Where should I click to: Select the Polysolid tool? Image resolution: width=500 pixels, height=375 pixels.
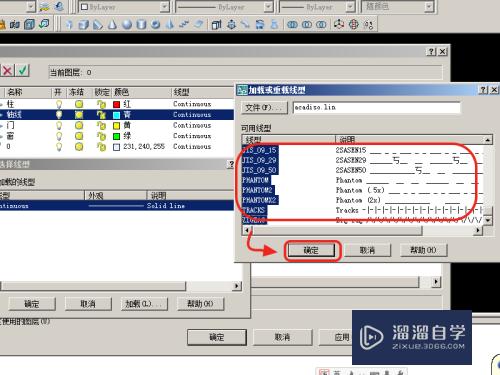(x=69, y=24)
